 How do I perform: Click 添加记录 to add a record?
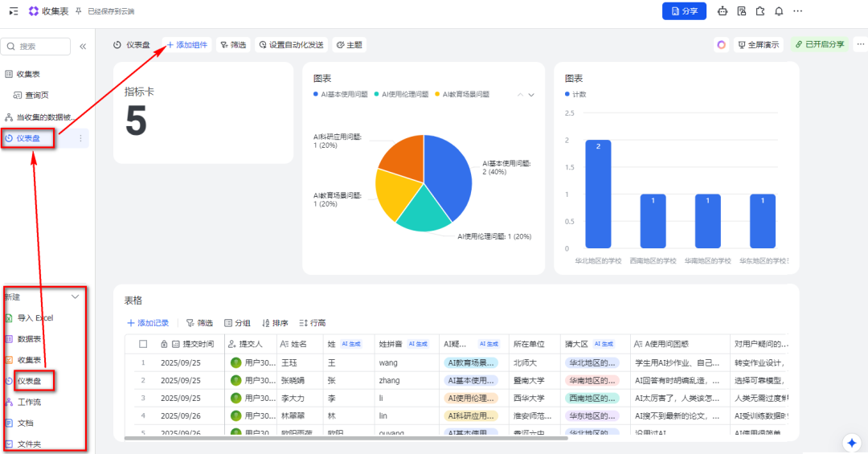148,323
